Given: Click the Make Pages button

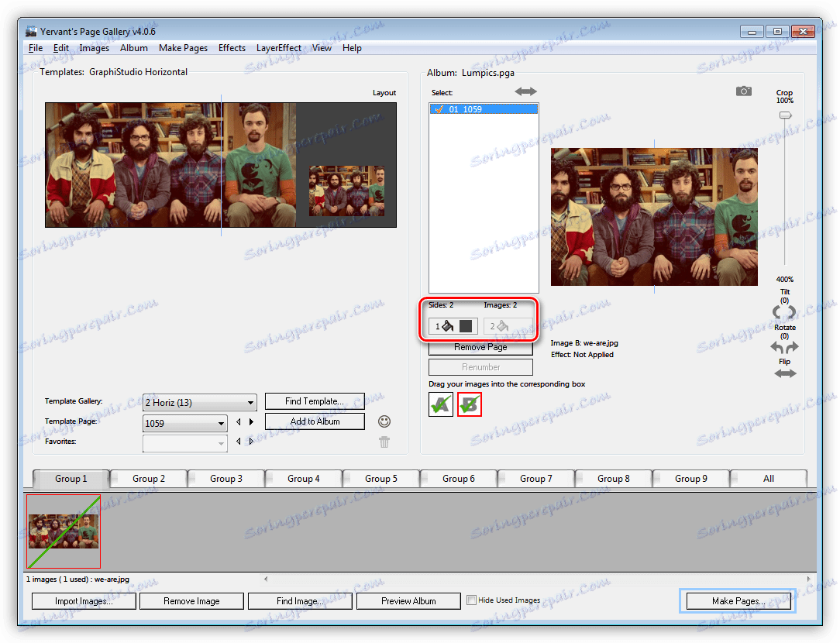Looking at the screenshot, I should (x=738, y=601).
